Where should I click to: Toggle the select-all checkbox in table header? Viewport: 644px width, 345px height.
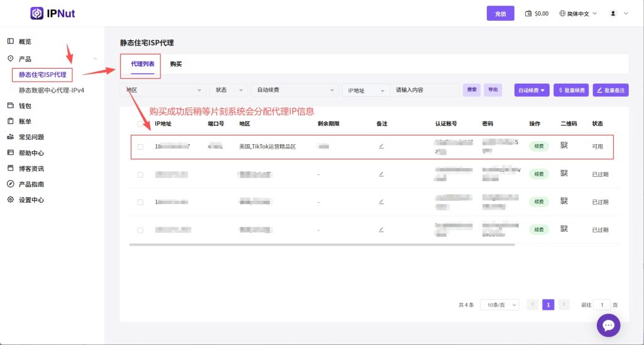(140, 123)
